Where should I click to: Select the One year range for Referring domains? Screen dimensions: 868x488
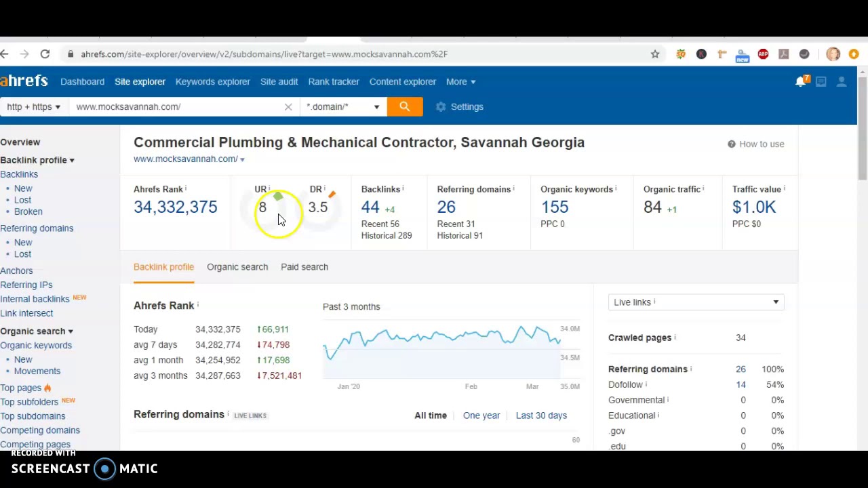pos(481,415)
